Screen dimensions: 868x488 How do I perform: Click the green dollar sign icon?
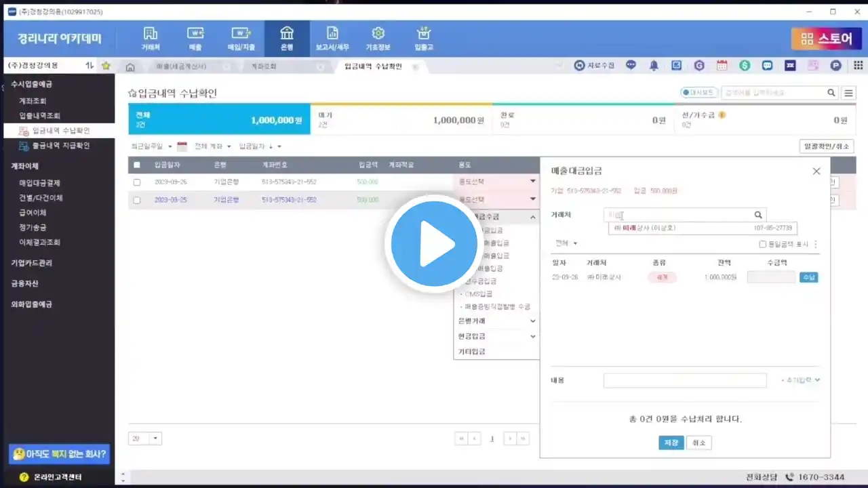click(745, 66)
